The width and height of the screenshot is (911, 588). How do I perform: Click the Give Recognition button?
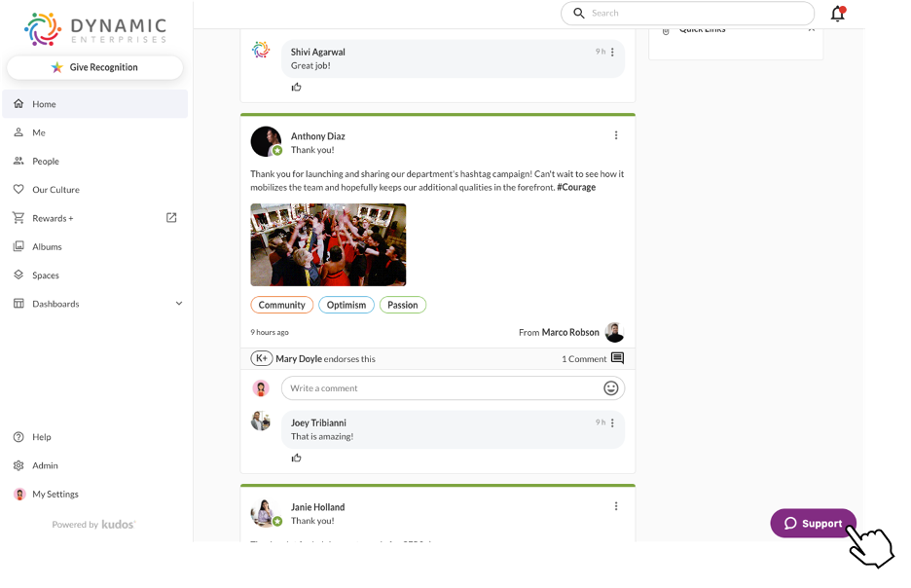click(94, 67)
